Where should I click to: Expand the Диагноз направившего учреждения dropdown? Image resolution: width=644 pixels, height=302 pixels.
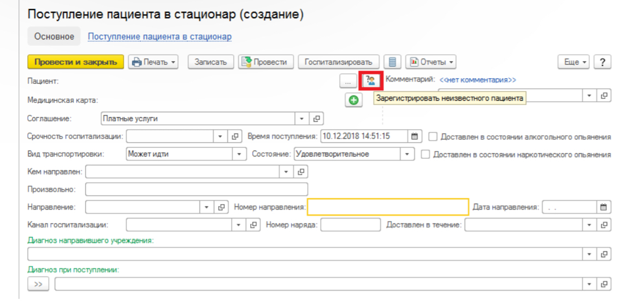[589, 254]
